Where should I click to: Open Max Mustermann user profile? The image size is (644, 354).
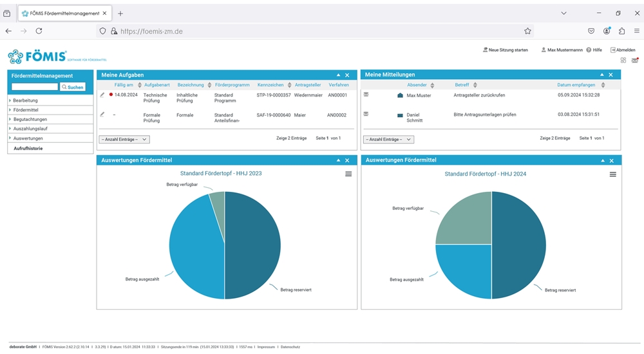tap(562, 50)
